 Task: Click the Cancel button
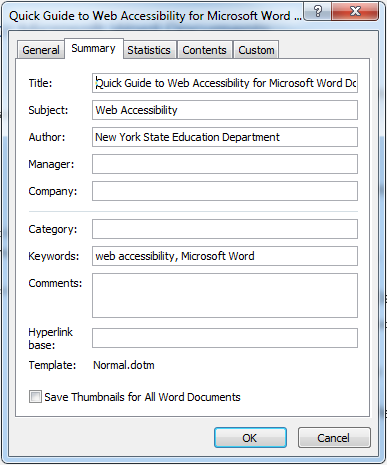334,438
